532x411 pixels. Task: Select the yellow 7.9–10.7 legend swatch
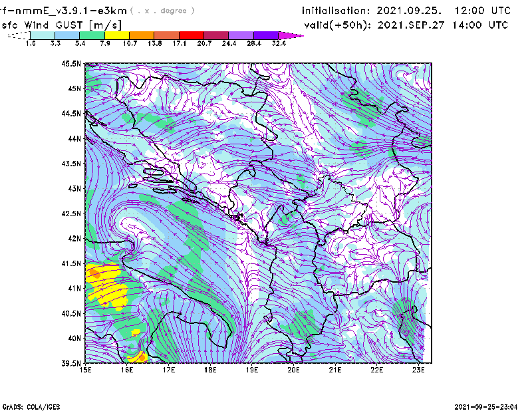coord(117,35)
